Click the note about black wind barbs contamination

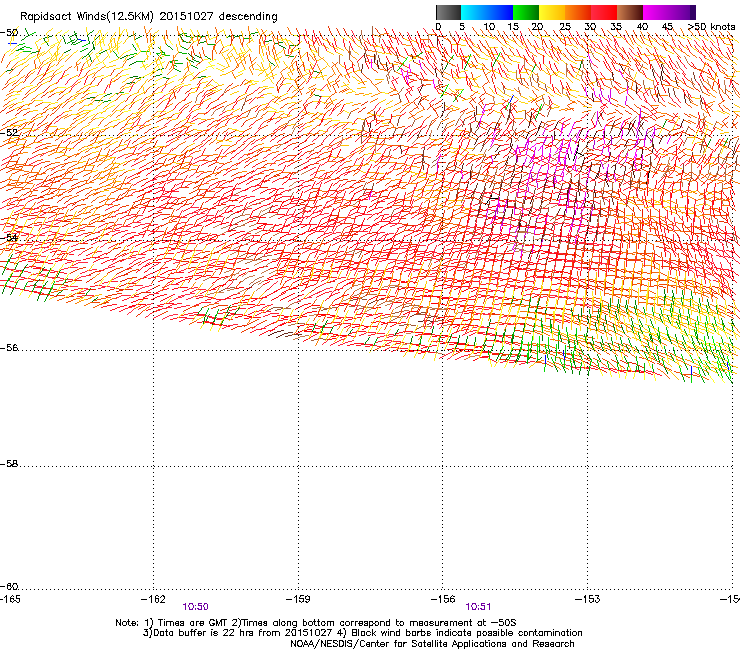tap(460, 633)
